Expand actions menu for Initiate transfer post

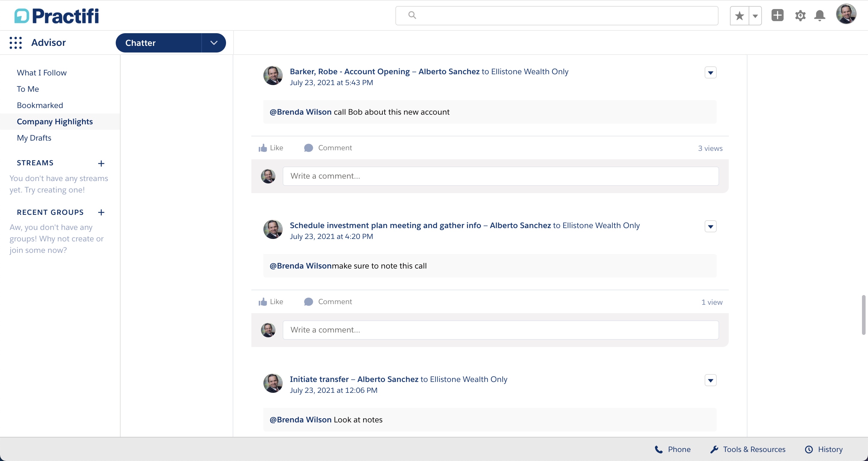[x=710, y=380]
